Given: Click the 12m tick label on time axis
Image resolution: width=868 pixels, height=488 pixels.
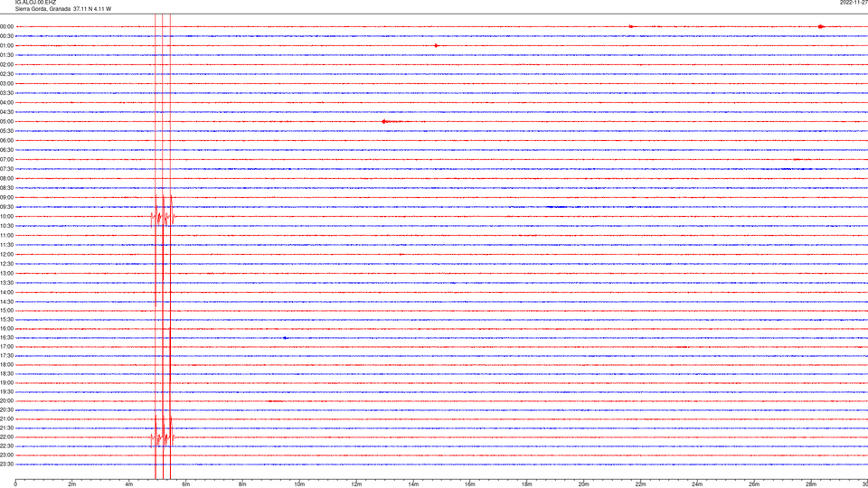Looking at the screenshot, I should [x=356, y=484].
